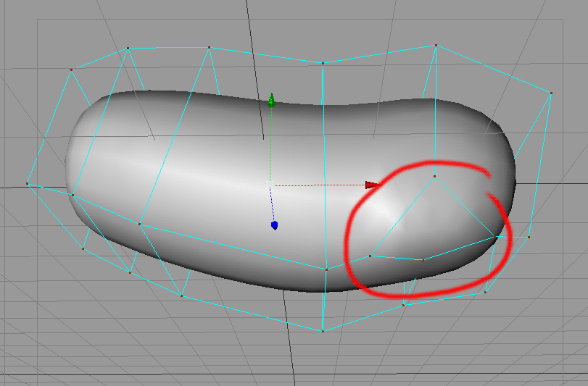Image resolution: width=588 pixels, height=386 pixels.
Task: Select cage point just outside red circle's right edge
Action: [x=529, y=237]
